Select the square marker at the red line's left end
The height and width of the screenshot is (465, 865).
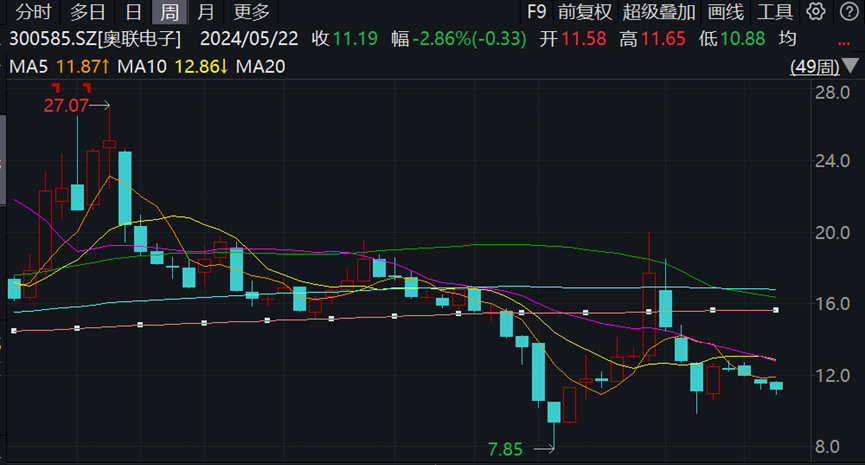14,330
